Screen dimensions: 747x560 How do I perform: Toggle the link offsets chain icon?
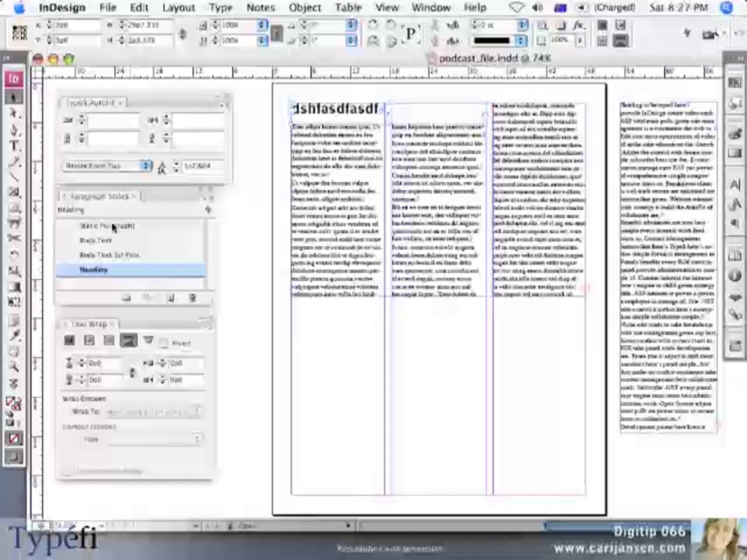132,372
